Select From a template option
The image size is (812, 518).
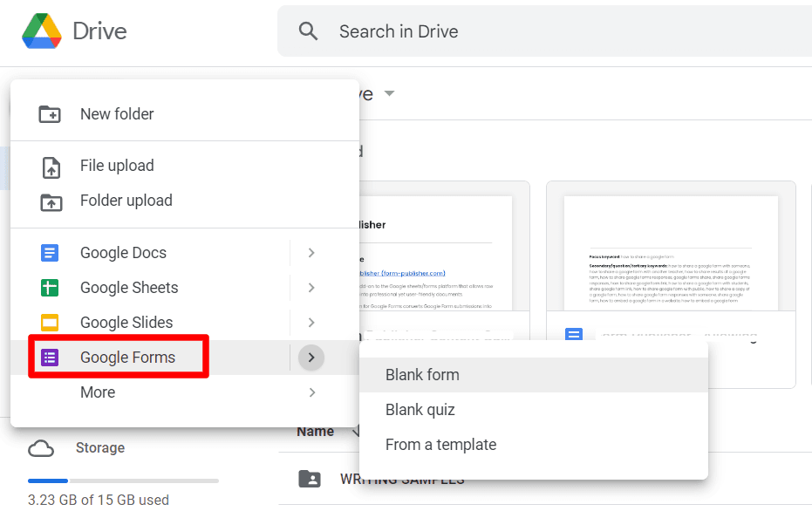click(534, 445)
